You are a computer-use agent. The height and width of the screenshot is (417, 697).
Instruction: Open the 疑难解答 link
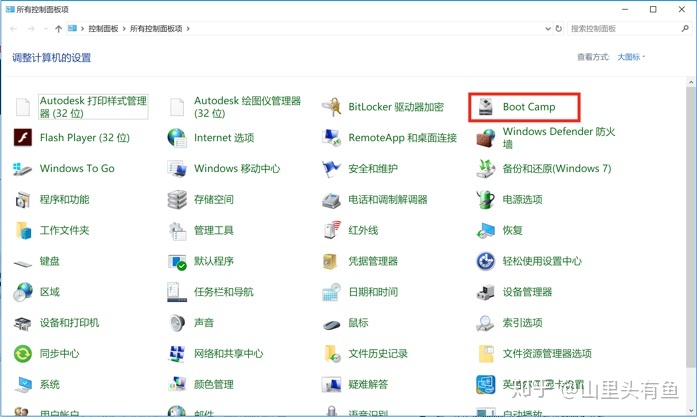click(x=368, y=385)
